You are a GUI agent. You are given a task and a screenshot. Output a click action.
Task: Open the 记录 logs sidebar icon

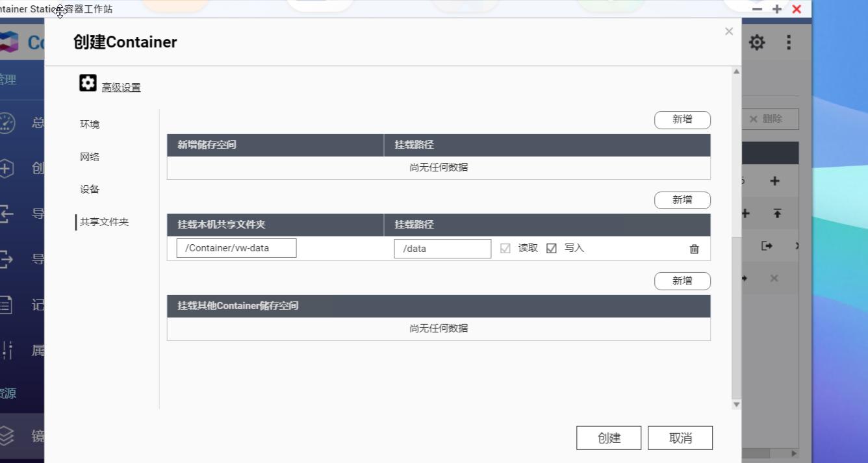7,304
